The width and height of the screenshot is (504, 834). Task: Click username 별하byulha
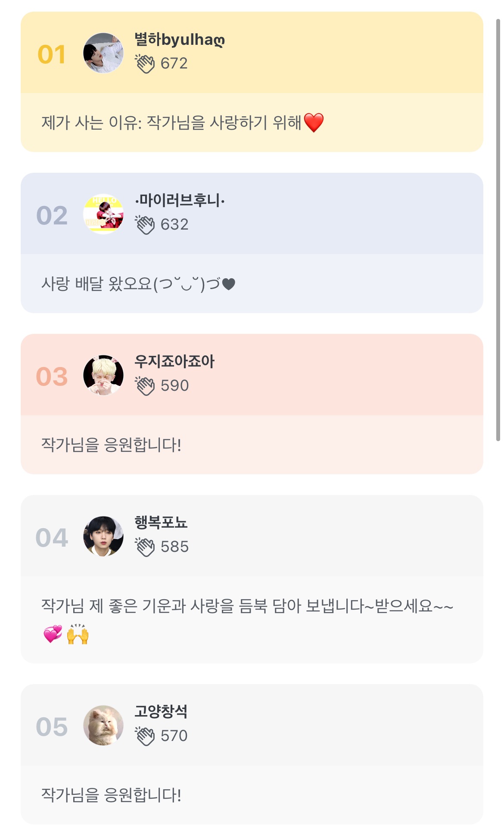pyautogui.click(x=180, y=40)
